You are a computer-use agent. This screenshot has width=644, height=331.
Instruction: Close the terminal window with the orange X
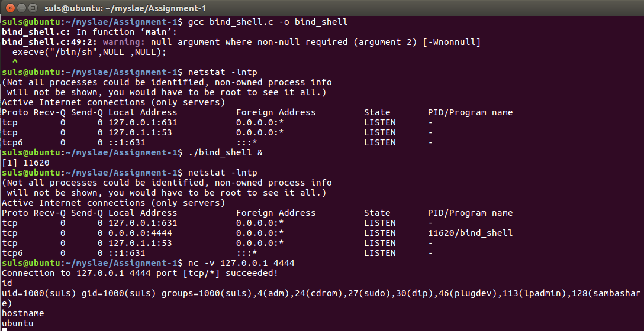click(10, 8)
